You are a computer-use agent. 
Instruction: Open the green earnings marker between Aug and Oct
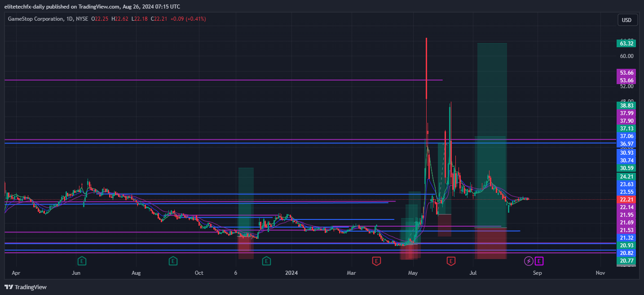(x=173, y=260)
